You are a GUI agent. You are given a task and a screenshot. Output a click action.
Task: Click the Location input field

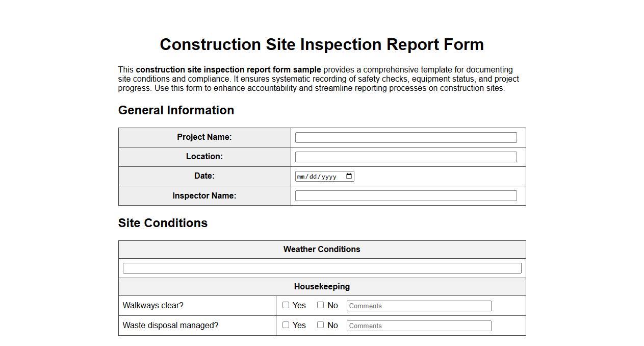coord(406,157)
